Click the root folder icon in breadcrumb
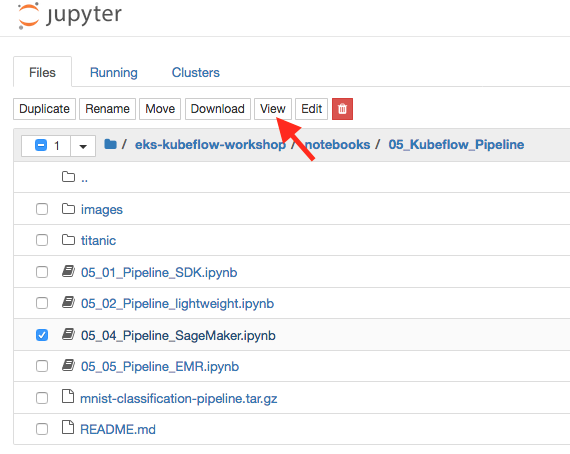Screen dimensions: 570x454 (110, 144)
